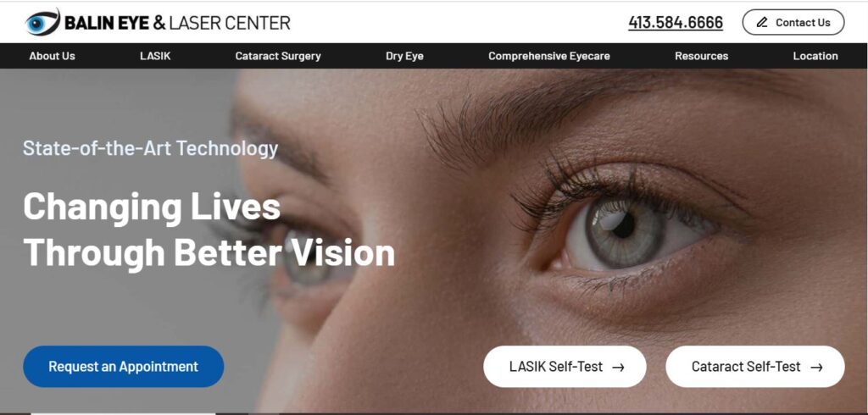This screenshot has width=868, height=415.
Task: Start the LASIK Self-Test
Action: point(565,367)
